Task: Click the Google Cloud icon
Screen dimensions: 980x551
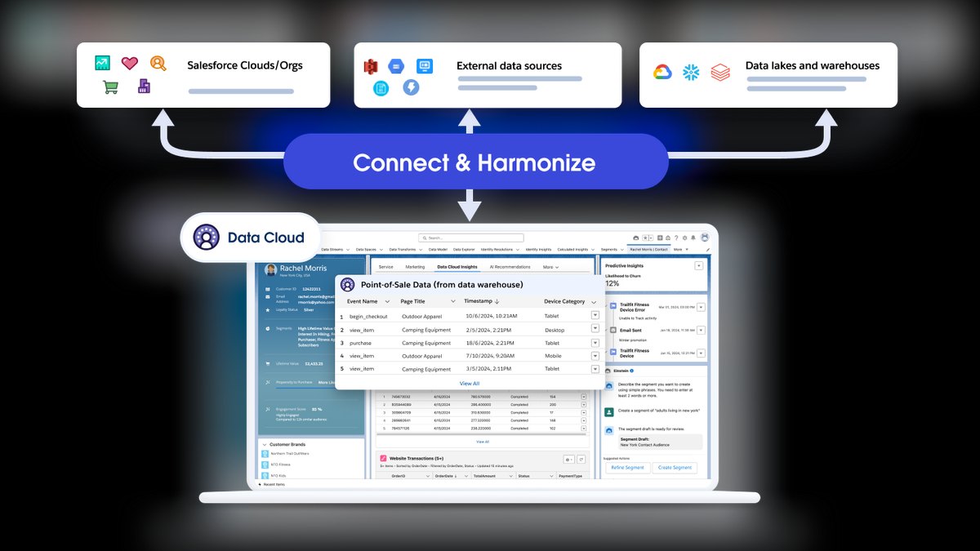Action: point(662,72)
